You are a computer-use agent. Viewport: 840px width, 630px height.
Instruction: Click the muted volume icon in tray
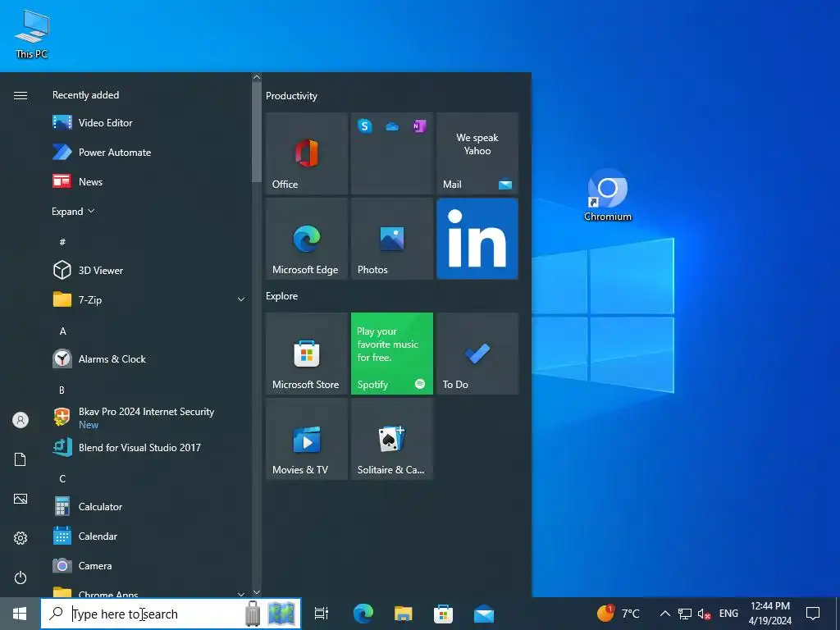coord(704,614)
